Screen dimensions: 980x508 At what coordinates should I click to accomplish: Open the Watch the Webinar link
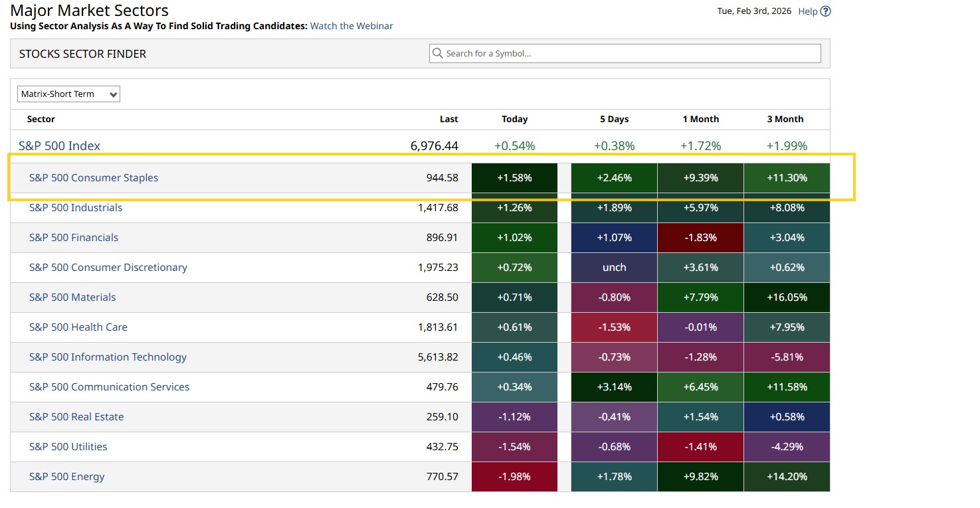tap(351, 26)
